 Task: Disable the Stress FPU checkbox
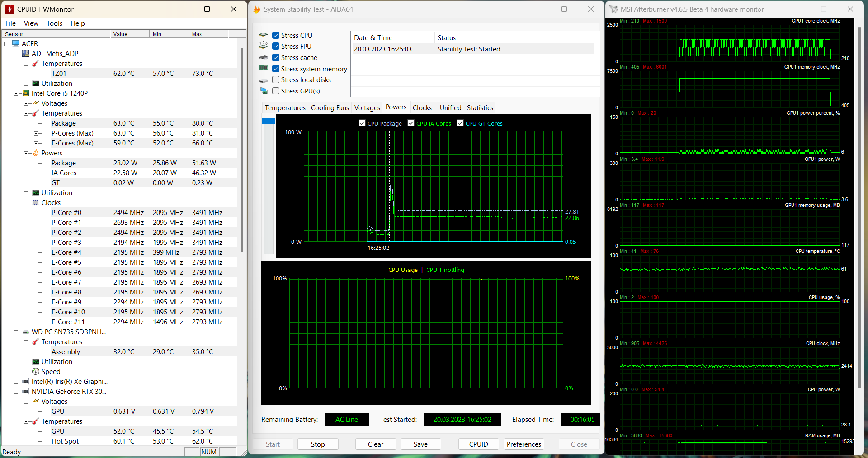pyautogui.click(x=276, y=47)
